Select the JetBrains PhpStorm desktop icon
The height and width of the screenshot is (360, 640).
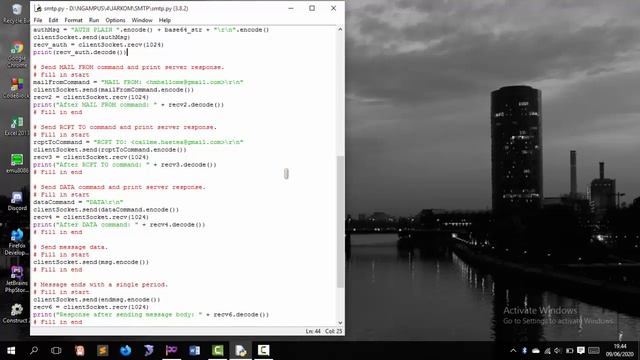17,280
